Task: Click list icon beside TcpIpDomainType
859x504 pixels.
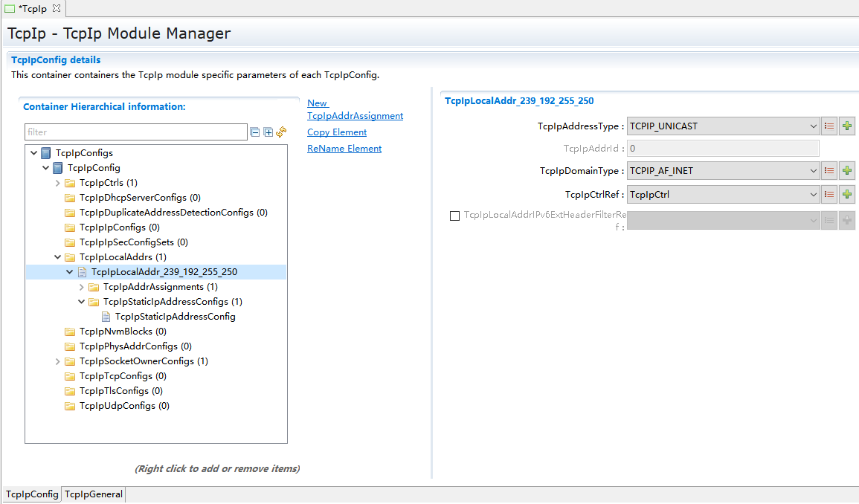Action: (x=829, y=171)
